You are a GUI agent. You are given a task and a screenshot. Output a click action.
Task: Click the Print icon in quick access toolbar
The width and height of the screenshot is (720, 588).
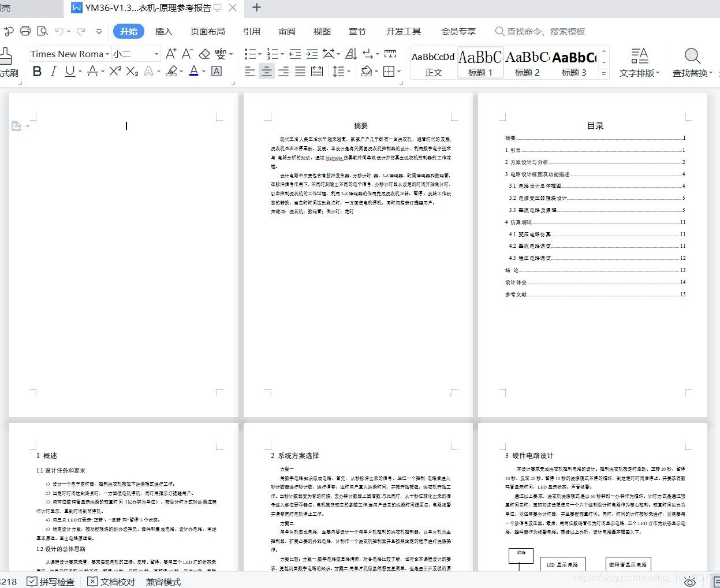click(x=25, y=31)
